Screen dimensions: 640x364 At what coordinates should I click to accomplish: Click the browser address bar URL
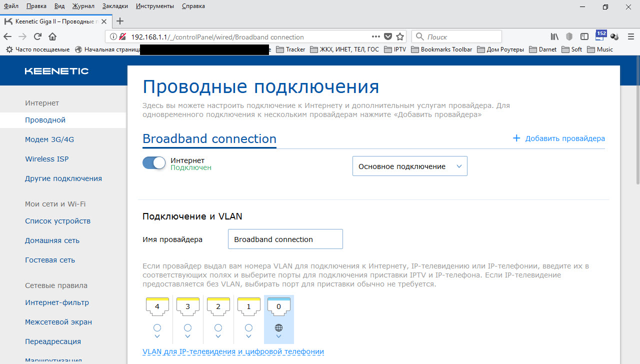[x=217, y=37]
